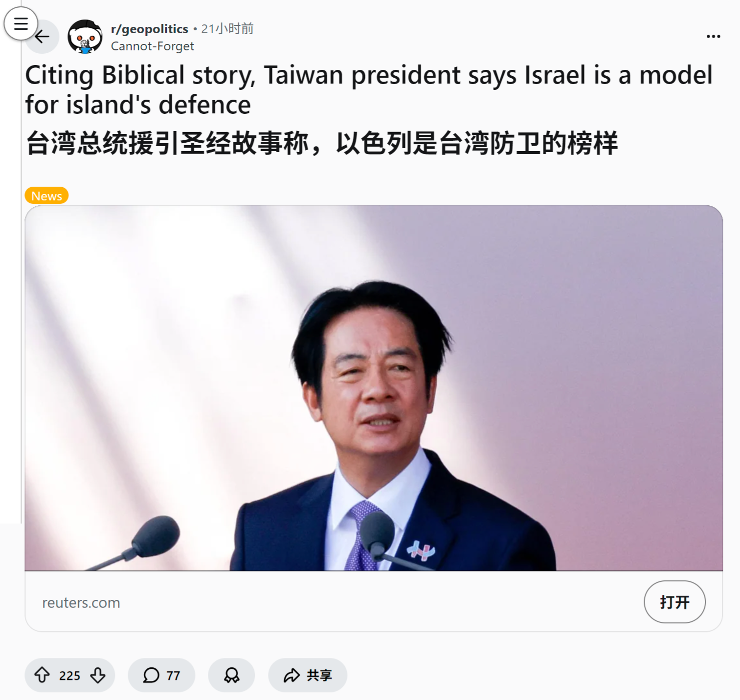Click the share arrow icon
The image size is (740, 700).
point(292,675)
